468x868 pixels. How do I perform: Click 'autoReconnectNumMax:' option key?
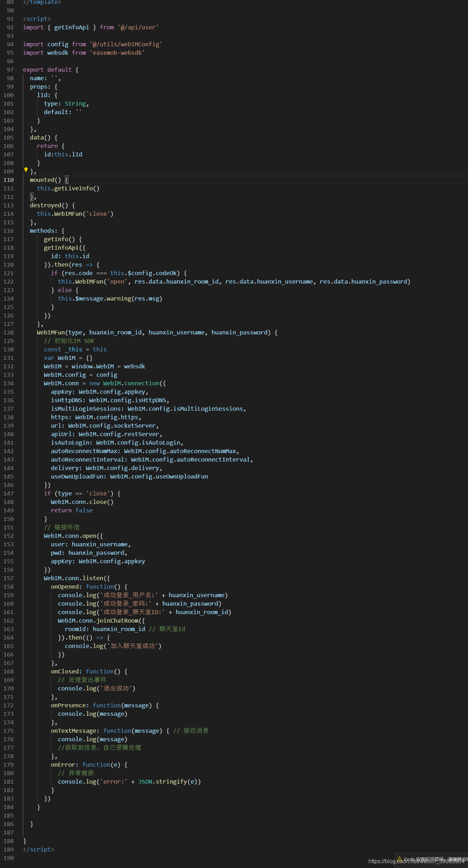coord(86,451)
